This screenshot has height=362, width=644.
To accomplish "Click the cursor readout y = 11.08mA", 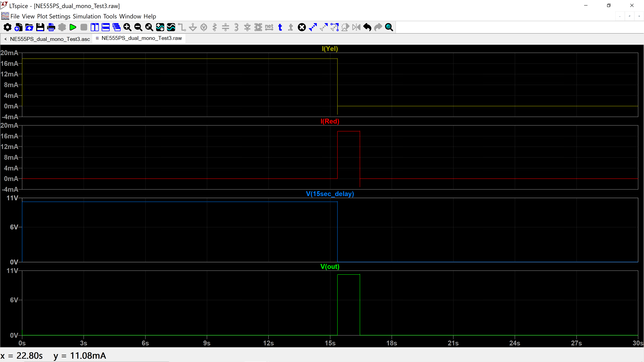I will 80,355.
